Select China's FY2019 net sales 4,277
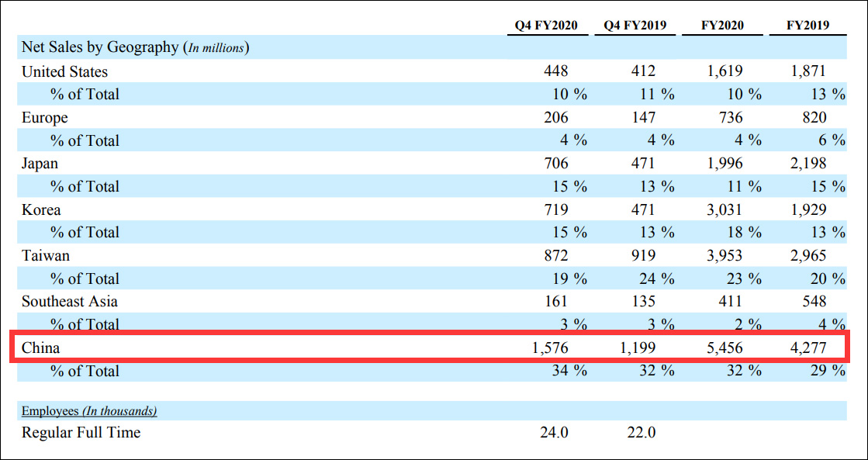Viewport: 868px width, 460px height. pyautogui.click(x=808, y=348)
